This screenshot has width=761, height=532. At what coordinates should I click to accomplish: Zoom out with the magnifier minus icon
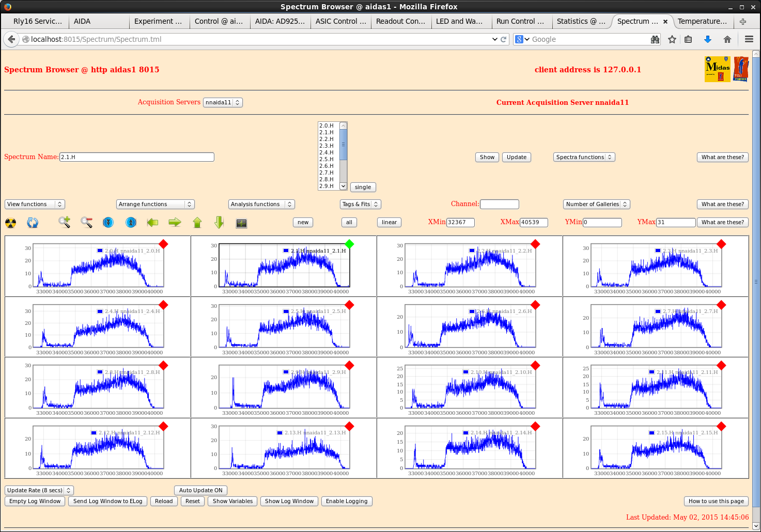pyautogui.click(x=86, y=222)
